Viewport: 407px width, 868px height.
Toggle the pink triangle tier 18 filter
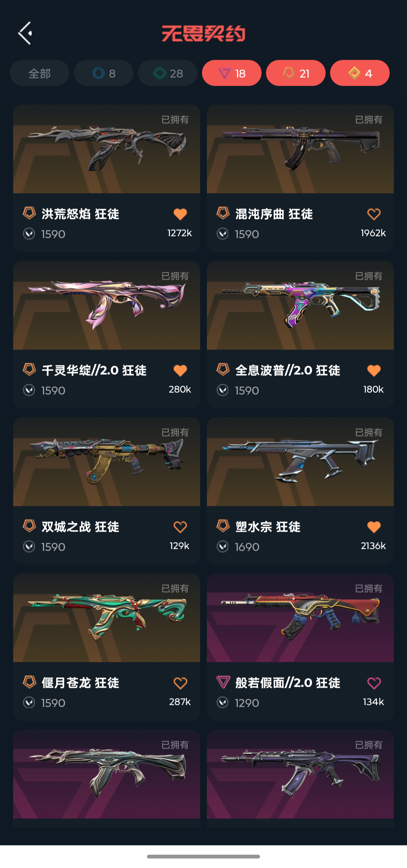point(232,73)
